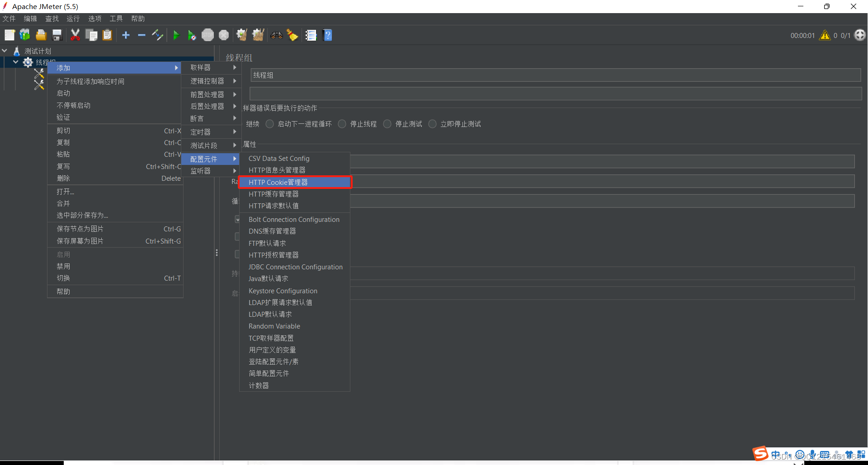The height and width of the screenshot is (465, 868).
Task: Click the Shutdown X circle icon
Action: pyautogui.click(x=224, y=35)
